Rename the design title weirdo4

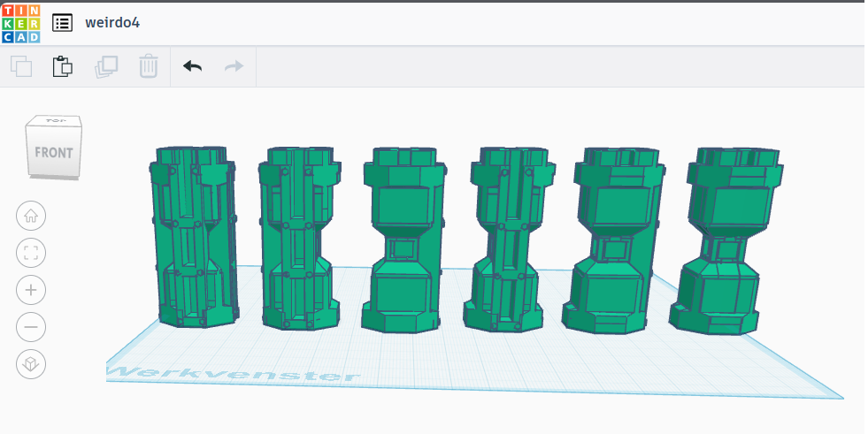click(x=112, y=23)
